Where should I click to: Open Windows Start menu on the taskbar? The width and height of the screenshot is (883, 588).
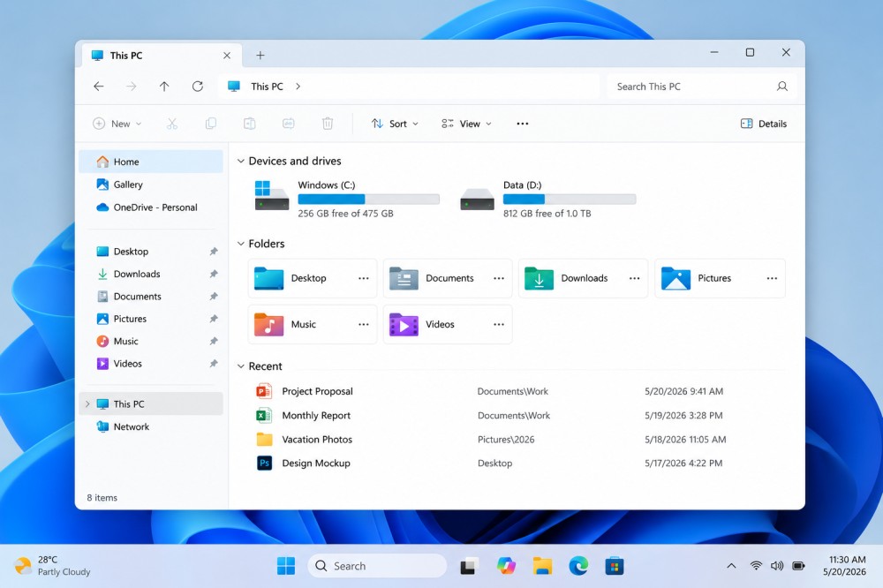(286, 566)
